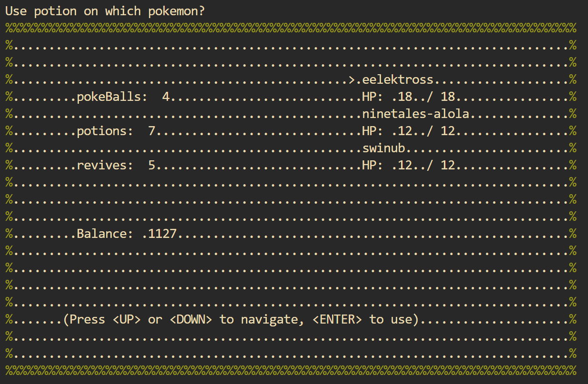This screenshot has width=588, height=384.
Task: Select swinub as potion target
Action: click(383, 148)
